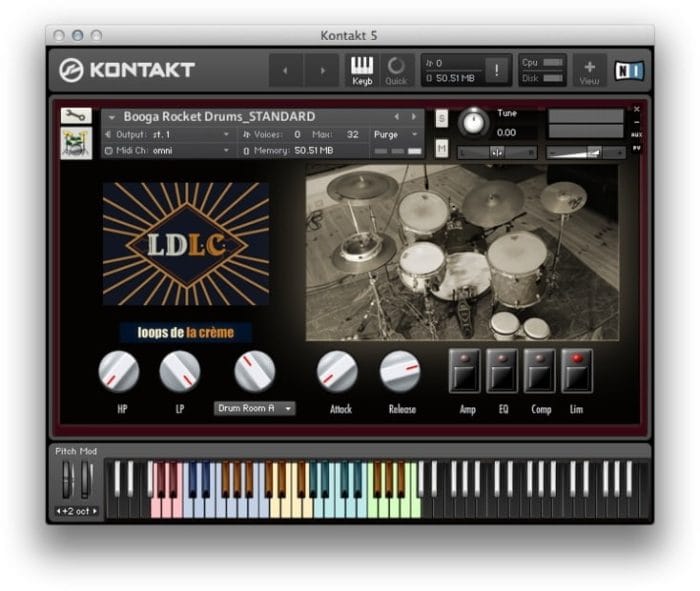
Task: Click the next arrow in Kontakt header
Action: (322, 70)
